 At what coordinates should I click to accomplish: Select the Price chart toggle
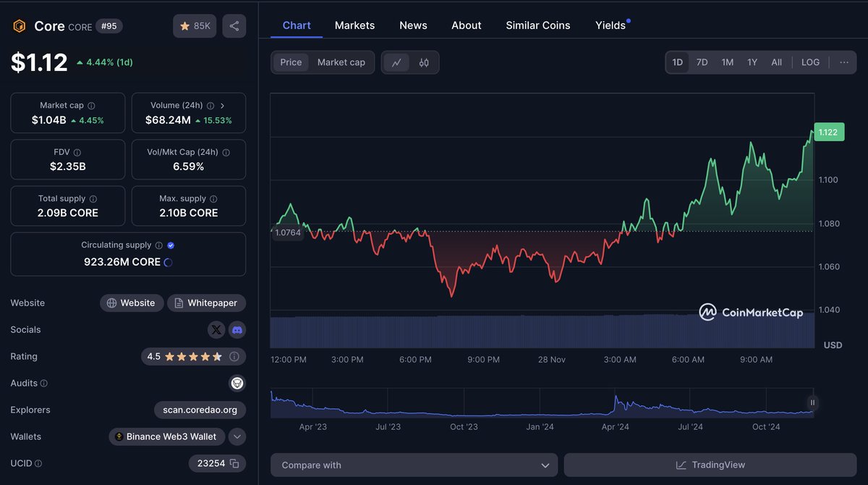pyautogui.click(x=291, y=62)
